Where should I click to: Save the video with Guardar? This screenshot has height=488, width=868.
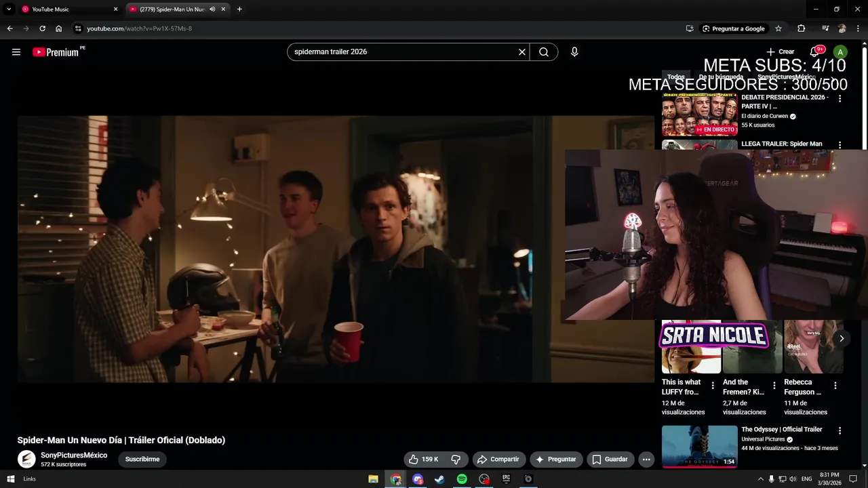(x=611, y=459)
